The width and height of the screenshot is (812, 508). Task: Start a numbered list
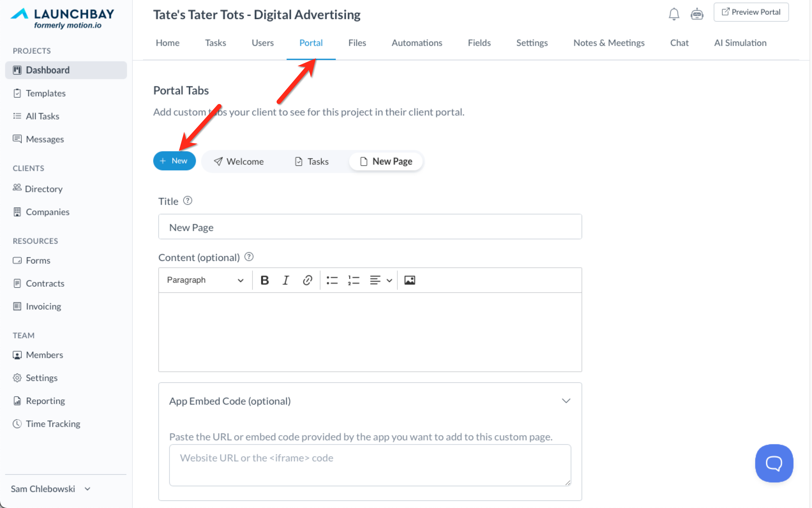coord(354,280)
